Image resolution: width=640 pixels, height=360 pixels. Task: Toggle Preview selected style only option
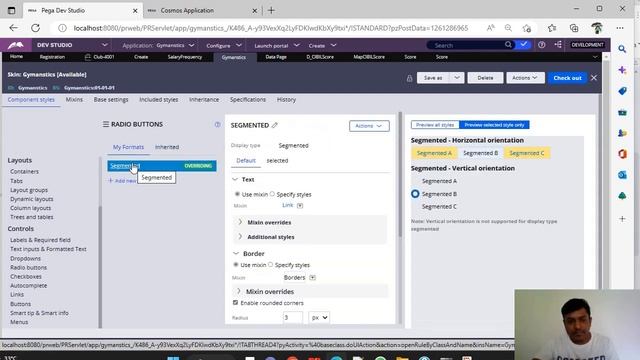(x=494, y=125)
